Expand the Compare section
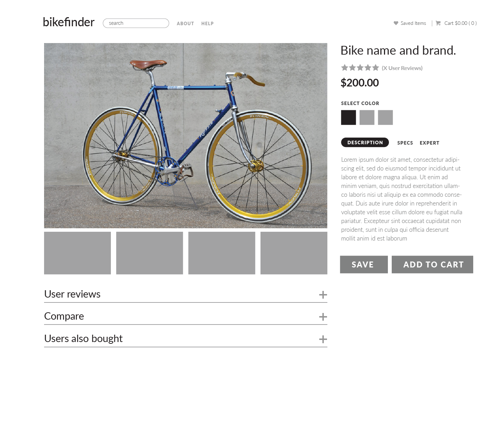The width and height of the screenshot is (504, 432). pyautogui.click(x=323, y=317)
